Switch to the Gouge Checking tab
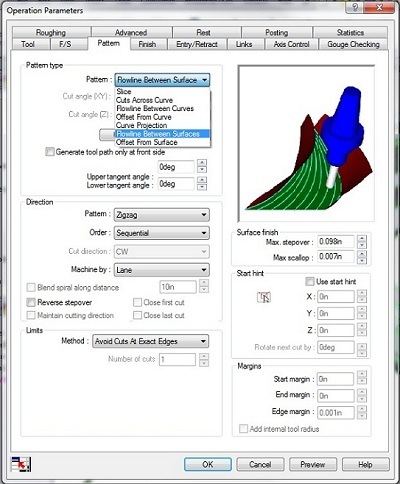The image size is (400, 484). coord(353,44)
